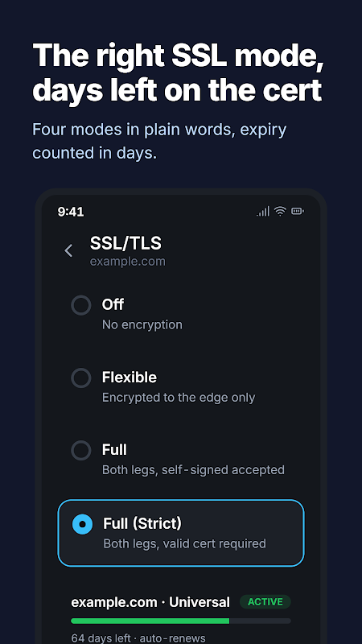The width and height of the screenshot is (362, 644).
Task: Choose the Flexible mode label
Action: [x=130, y=378]
